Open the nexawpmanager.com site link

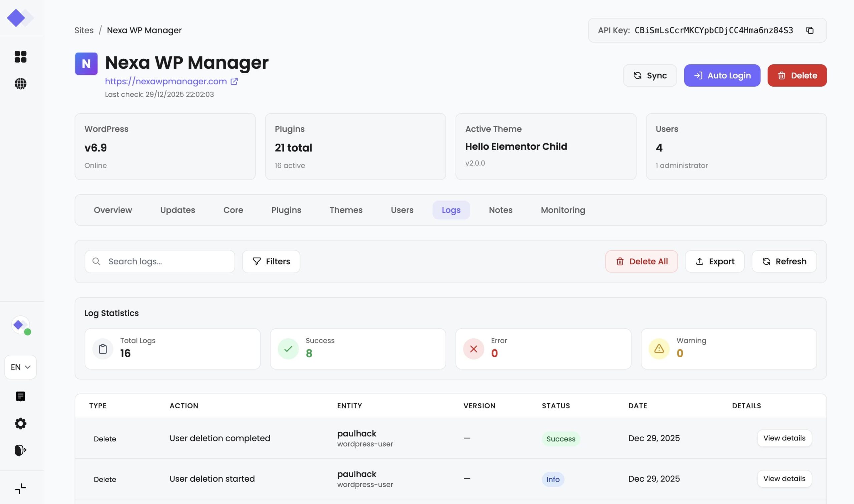click(x=166, y=81)
